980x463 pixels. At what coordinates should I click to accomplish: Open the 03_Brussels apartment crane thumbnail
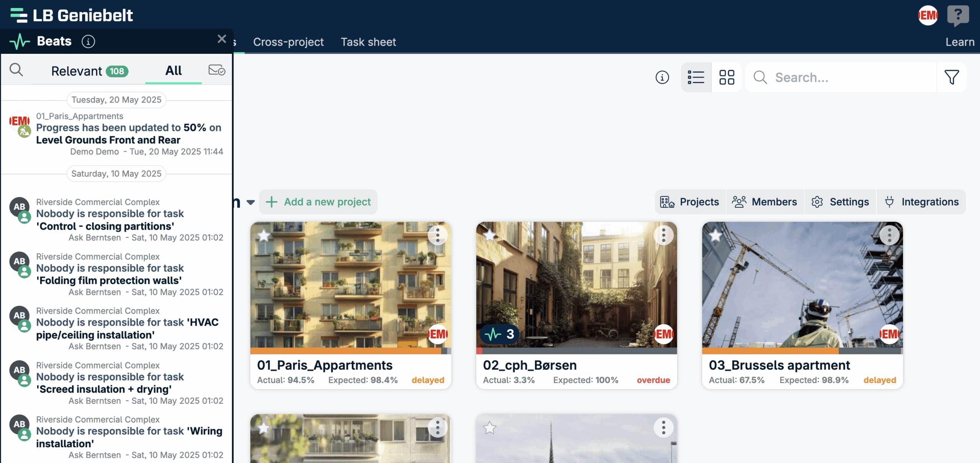802,285
